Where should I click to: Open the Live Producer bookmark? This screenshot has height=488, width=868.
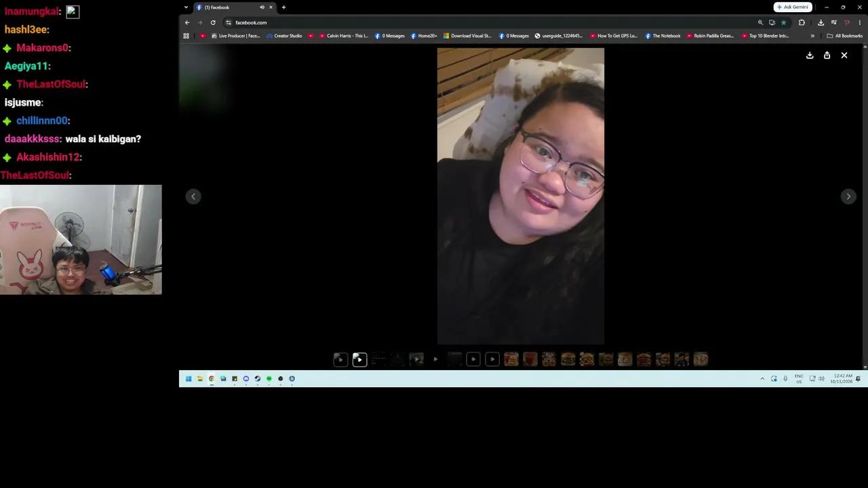tap(235, 36)
